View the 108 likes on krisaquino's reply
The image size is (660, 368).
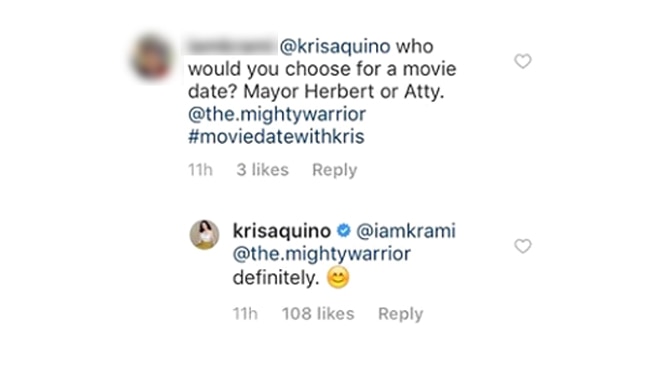[318, 314]
